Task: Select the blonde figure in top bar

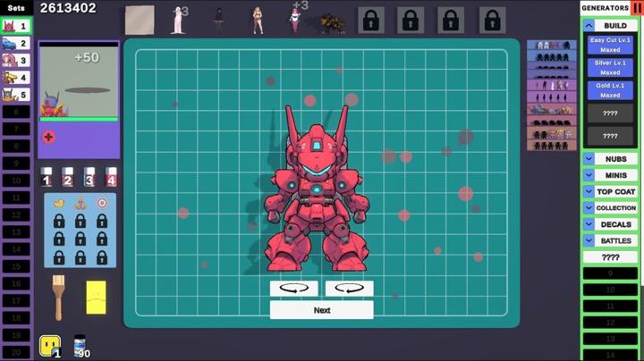Action: pyautogui.click(x=258, y=20)
